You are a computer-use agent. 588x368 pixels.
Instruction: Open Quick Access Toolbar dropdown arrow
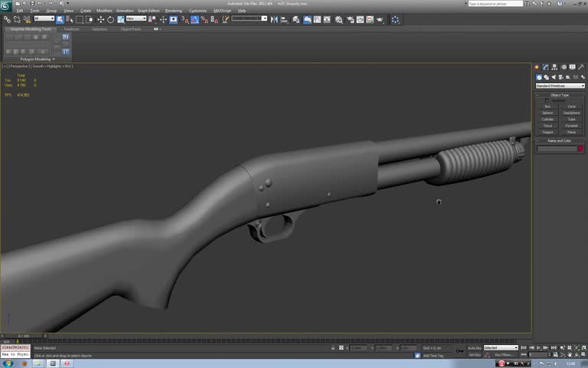(x=68, y=3)
